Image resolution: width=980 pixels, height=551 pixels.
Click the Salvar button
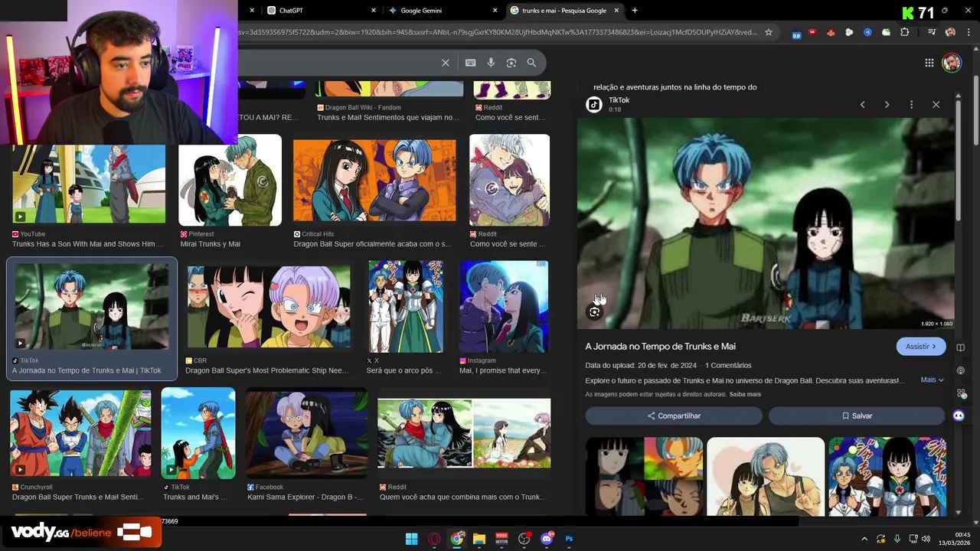point(857,416)
